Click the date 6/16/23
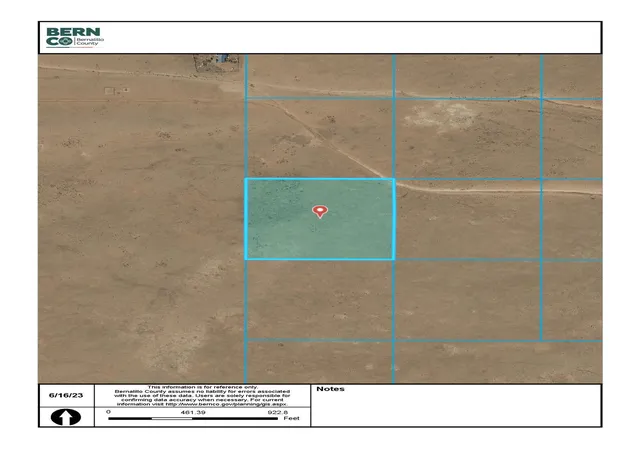The height and width of the screenshot is (450, 640). click(66, 395)
